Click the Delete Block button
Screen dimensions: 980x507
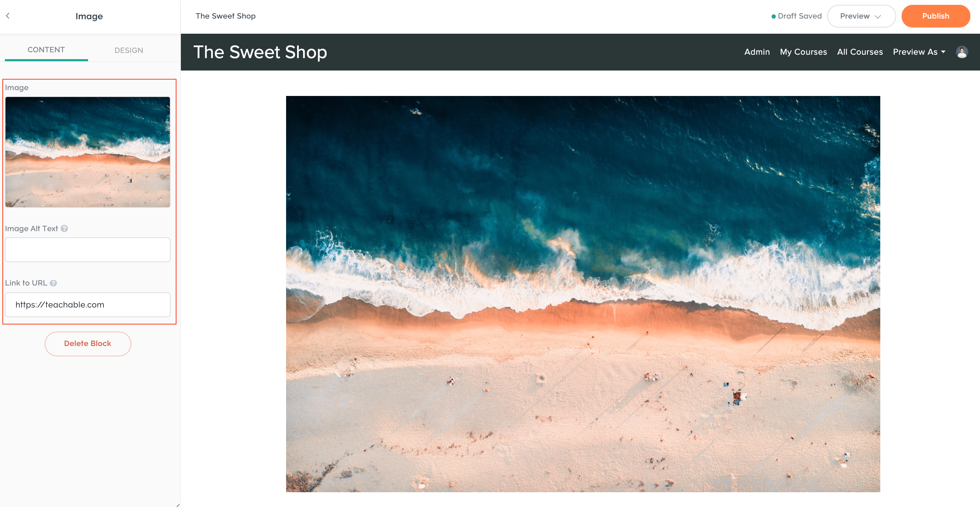tap(88, 344)
